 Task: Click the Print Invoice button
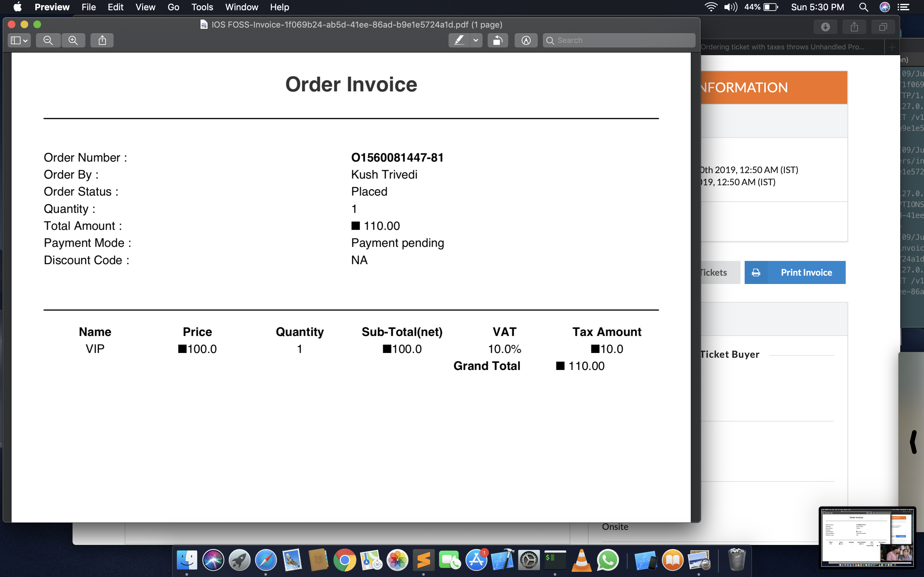[795, 272]
